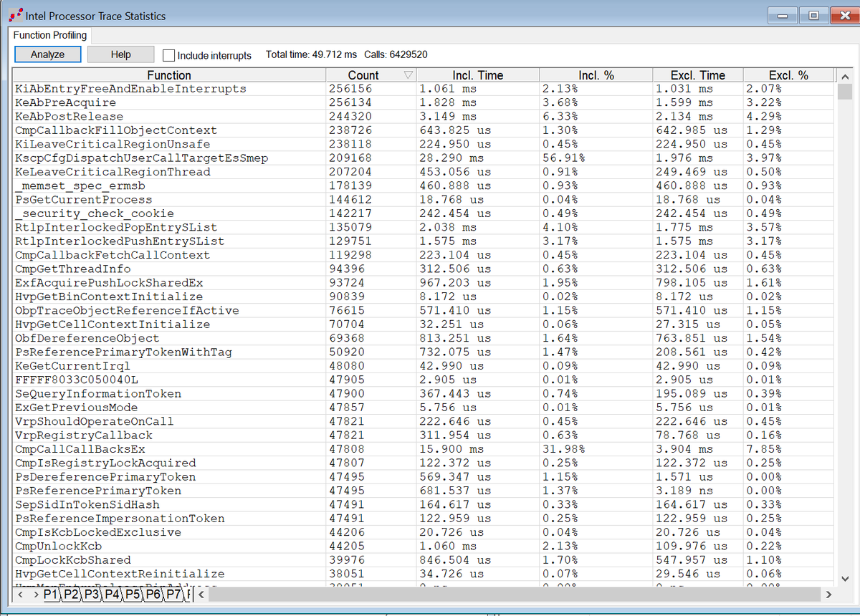Select the Function Profiling tab
This screenshot has width=860, height=616.
click(50, 35)
